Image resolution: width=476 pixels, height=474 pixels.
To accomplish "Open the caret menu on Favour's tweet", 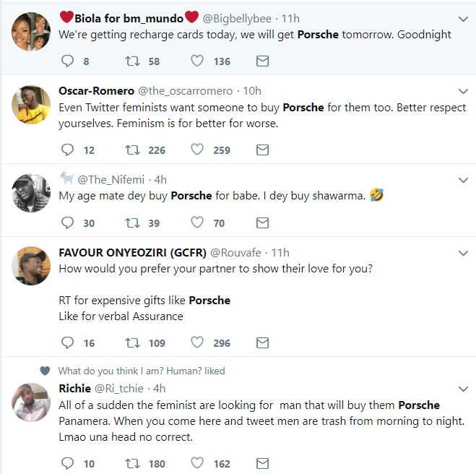I will [464, 252].
